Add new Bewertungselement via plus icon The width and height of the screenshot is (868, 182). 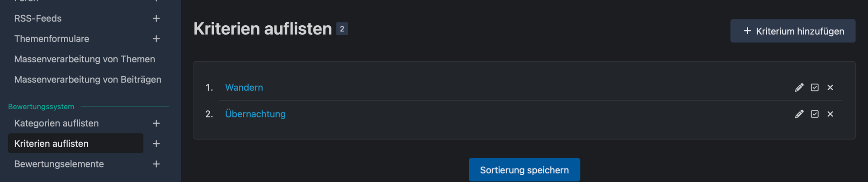pos(156,164)
